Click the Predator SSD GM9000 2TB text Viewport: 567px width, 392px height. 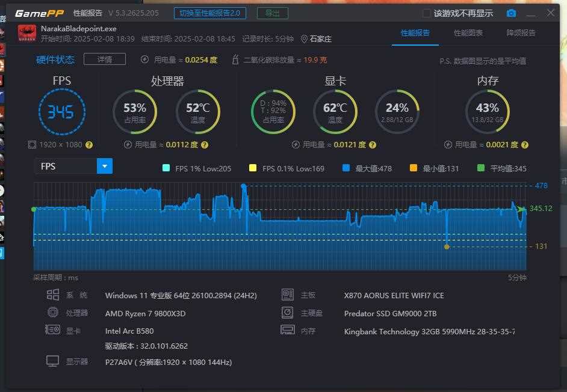click(391, 314)
